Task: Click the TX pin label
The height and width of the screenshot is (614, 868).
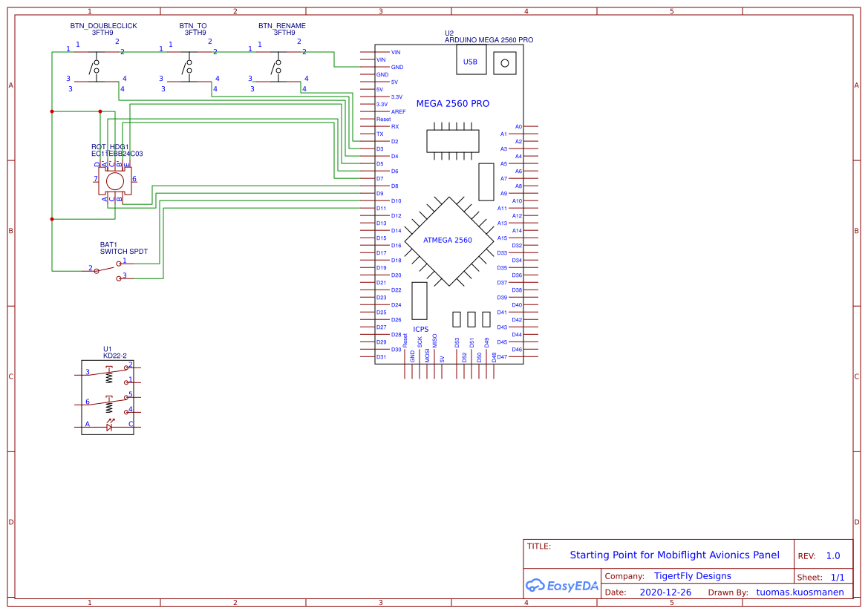Action: pyautogui.click(x=380, y=134)
